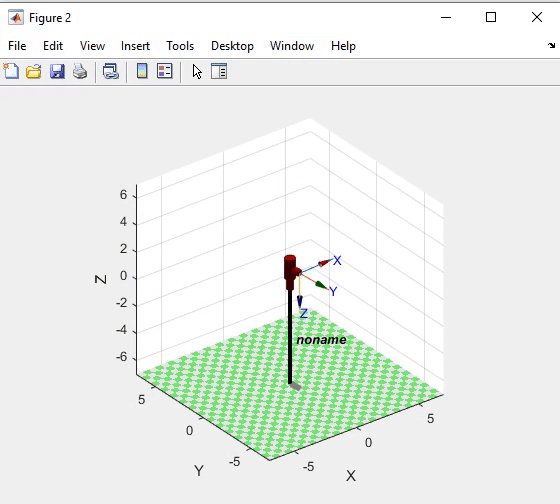
Task: Click the New Figure toolbar icon
Action: (11, 71)
